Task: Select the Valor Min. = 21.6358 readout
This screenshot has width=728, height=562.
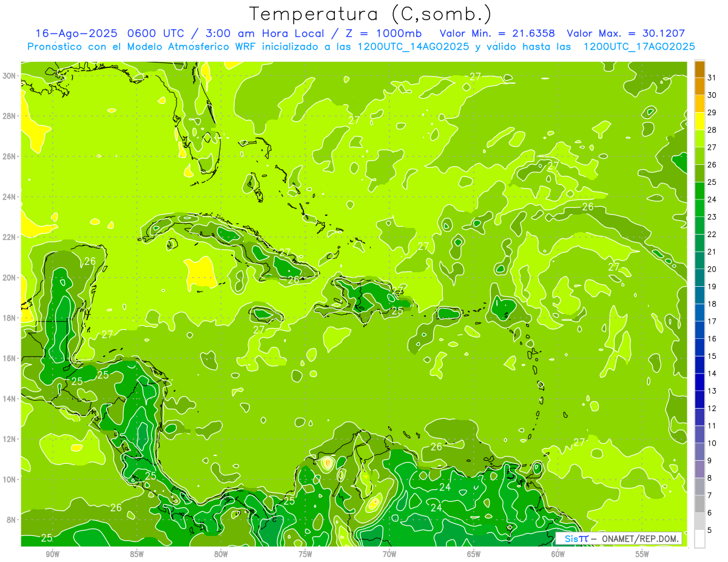Action: point(497,33)
